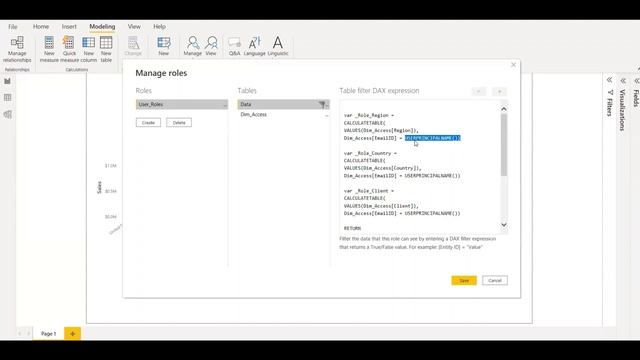
Task: Switch to the Modeling ribbon tab
Action: tap(102, 27)
